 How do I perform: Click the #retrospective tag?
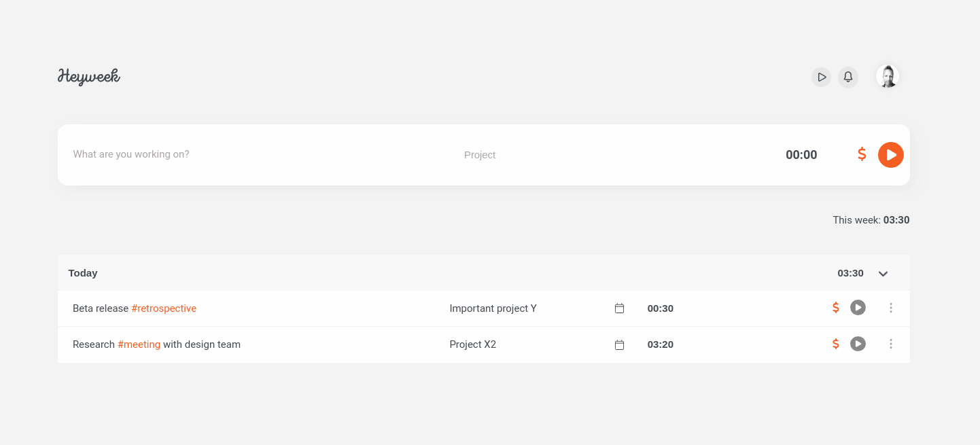(x=164, y=308)
